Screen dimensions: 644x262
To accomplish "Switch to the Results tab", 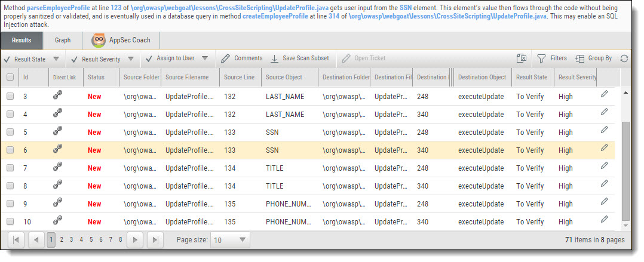I will (x=22, y=40).
